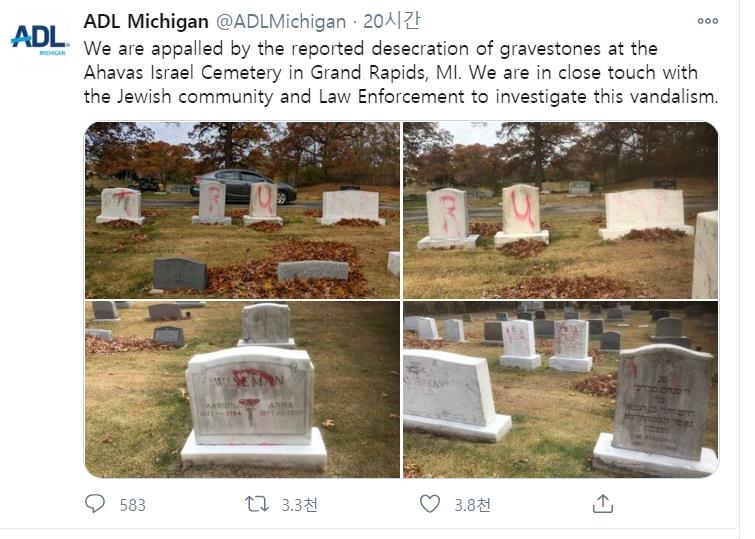This screenshot has height=539, width=755.
Task: Click the tweet's first line mentioning gravestones
Action: (371, 49)
